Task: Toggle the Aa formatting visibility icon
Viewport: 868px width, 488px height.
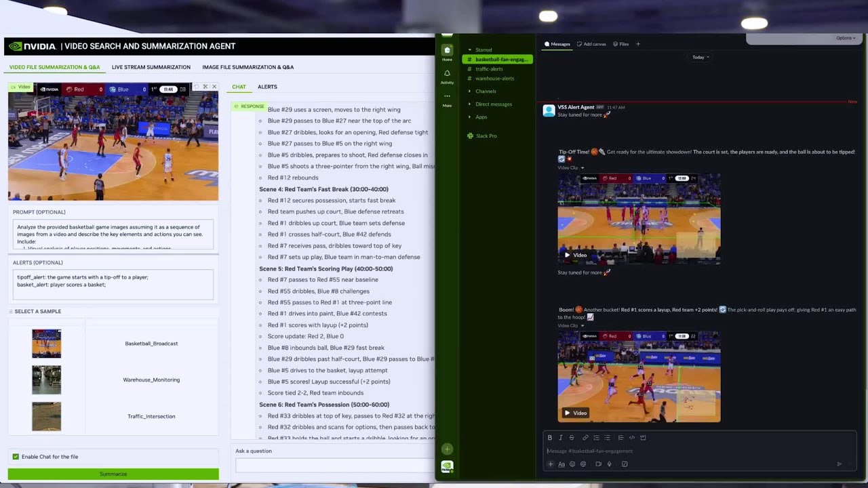Action: 561,464
